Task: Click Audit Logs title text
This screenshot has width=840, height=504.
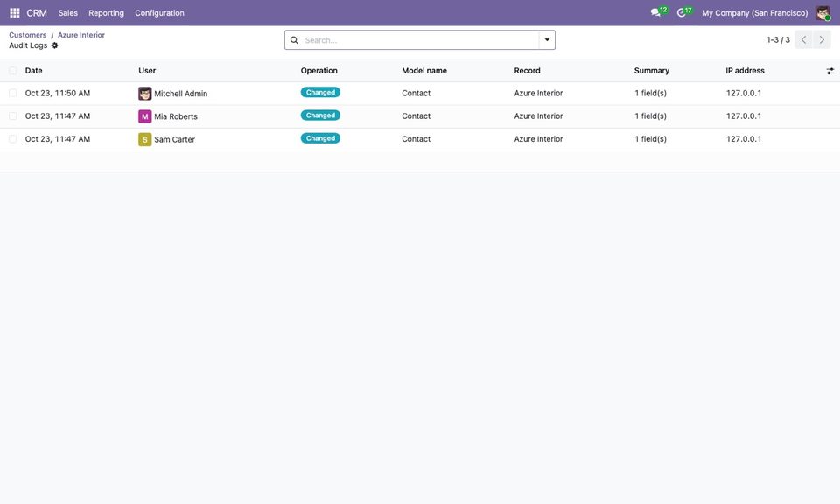Action: tap(28, 45)
